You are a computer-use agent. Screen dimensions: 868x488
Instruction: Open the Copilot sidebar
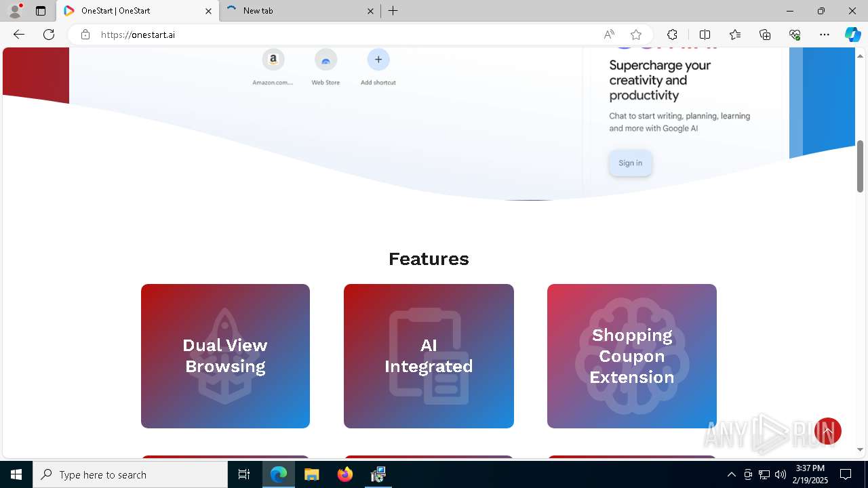[852, 35]
